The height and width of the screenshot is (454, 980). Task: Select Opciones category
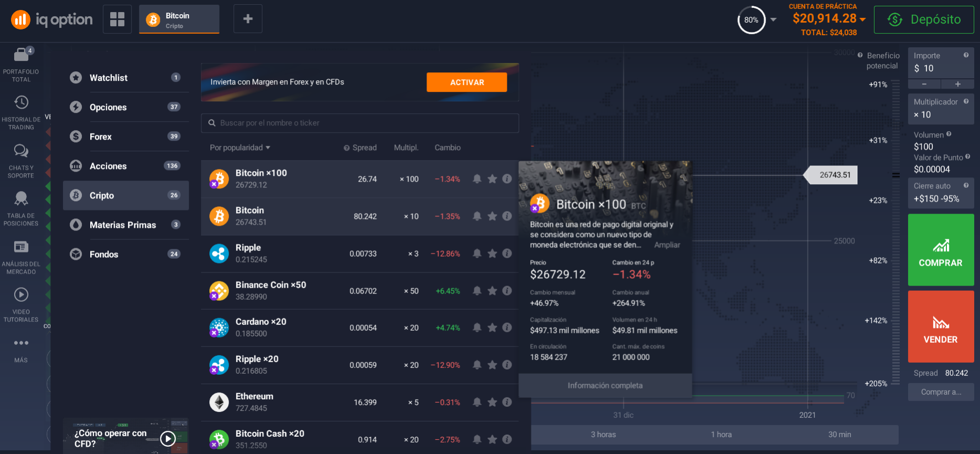[126, 107]
